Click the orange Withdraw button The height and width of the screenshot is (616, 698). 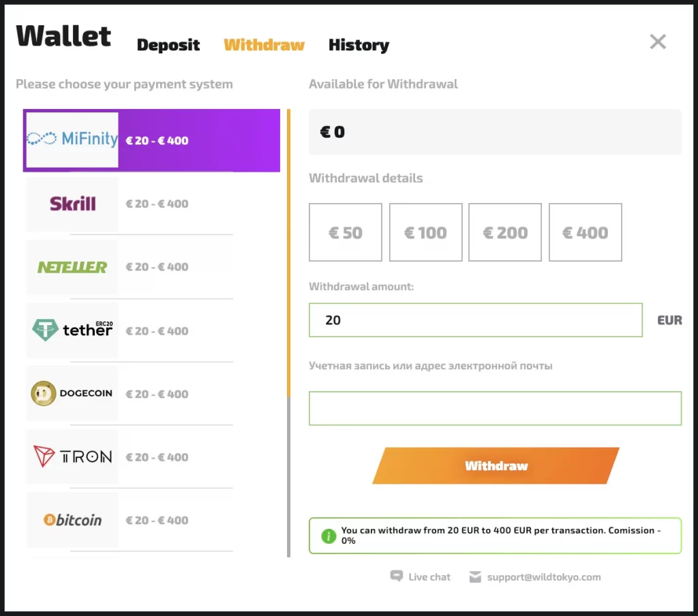[496, 465]
